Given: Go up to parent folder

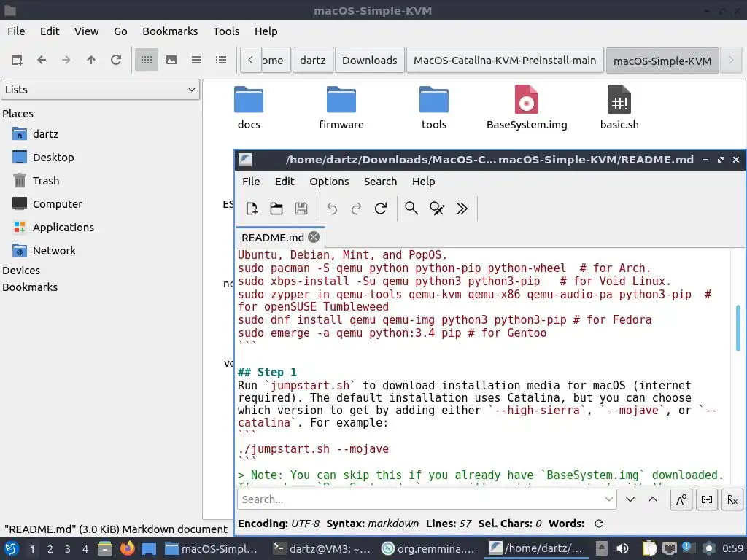Looking at the screenshot, I should (x=91, y=60).
